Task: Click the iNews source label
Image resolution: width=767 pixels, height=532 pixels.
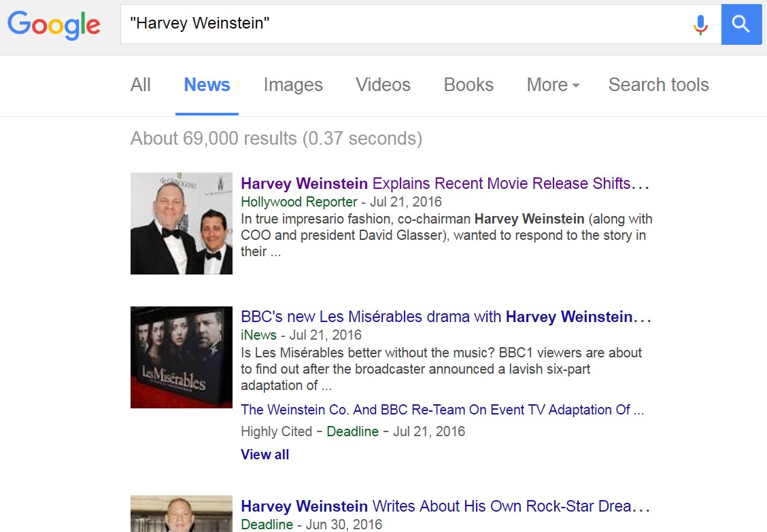Action: coord(259,335)
